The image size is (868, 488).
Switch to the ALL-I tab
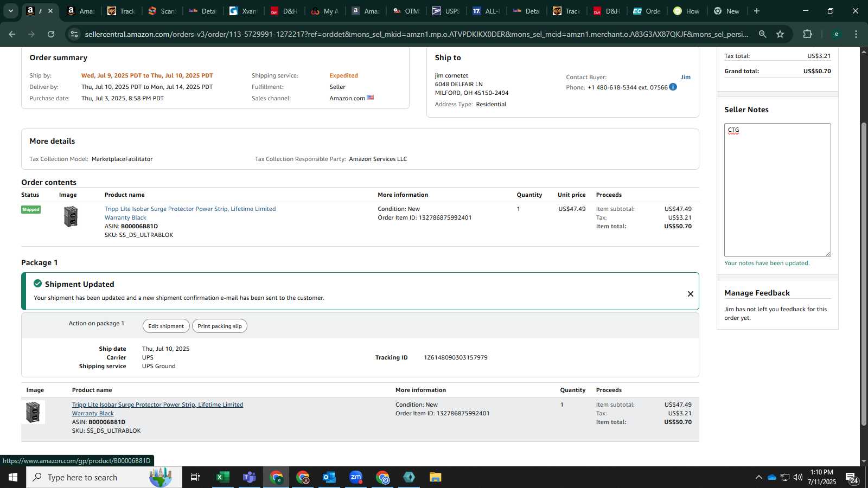coord(486,11)
